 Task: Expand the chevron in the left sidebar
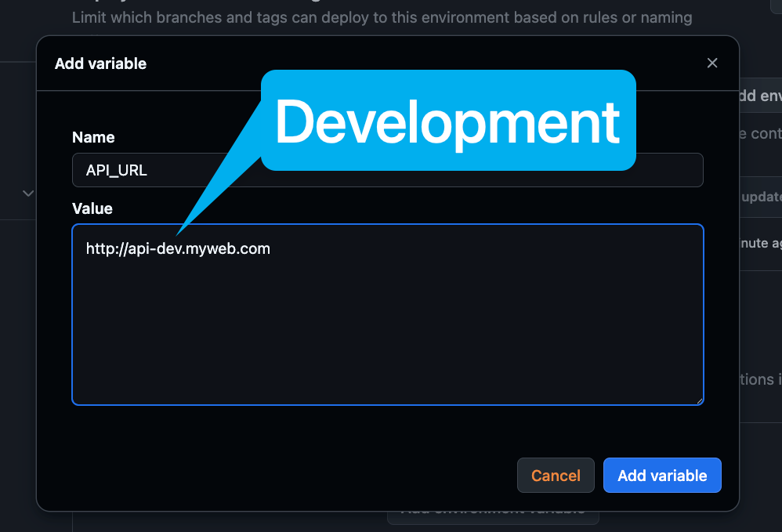[28, 193]
